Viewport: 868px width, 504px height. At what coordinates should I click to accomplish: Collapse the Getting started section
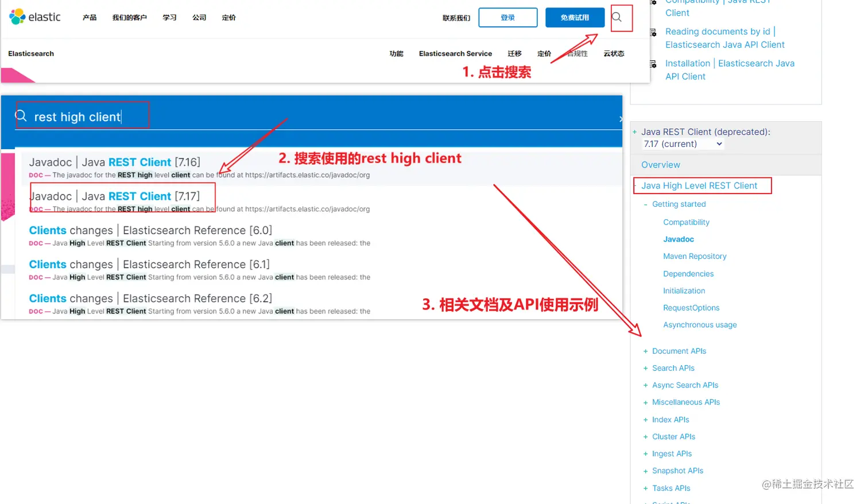coord(646,204)
